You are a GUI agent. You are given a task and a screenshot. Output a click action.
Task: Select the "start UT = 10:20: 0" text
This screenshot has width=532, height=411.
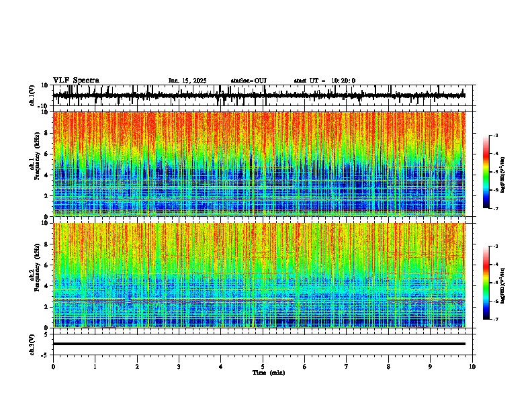coord(324,81)
